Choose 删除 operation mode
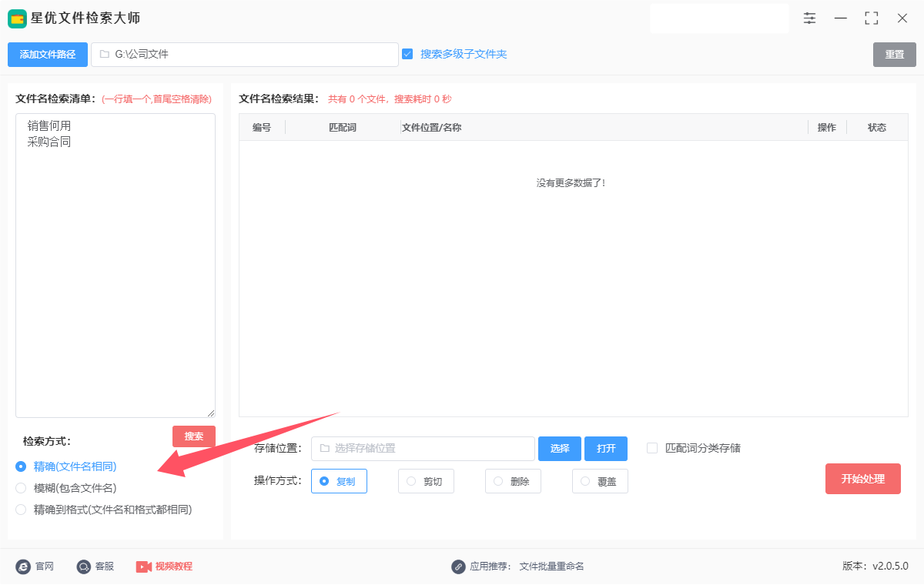Viewport: 924px width, 585px height. [x=513, y=481]
